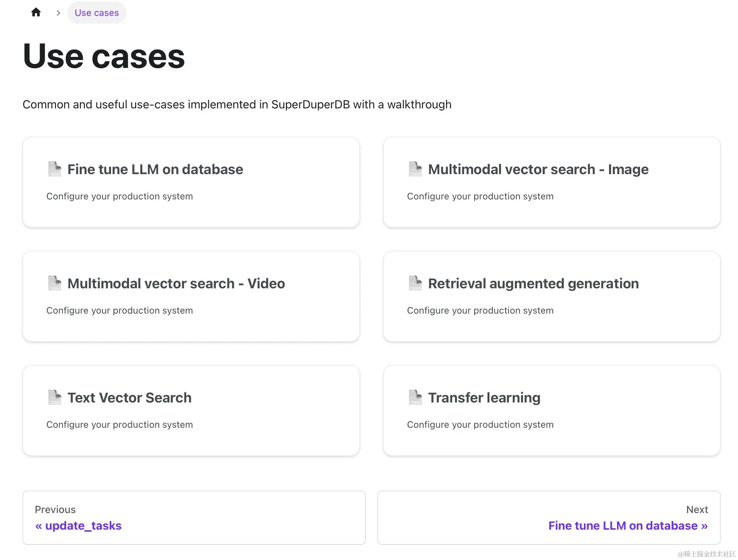The width and height of the screenshot is (738, 560).
Task: Click document icon beside Retrieval augmented generation
Action: [x=415, y=283]
